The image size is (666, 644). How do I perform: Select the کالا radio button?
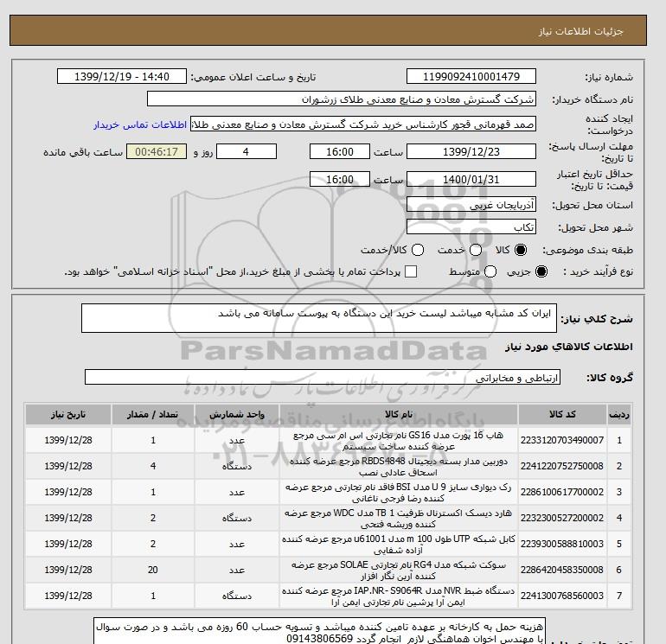pyautogui.click(x=521, y=250)
